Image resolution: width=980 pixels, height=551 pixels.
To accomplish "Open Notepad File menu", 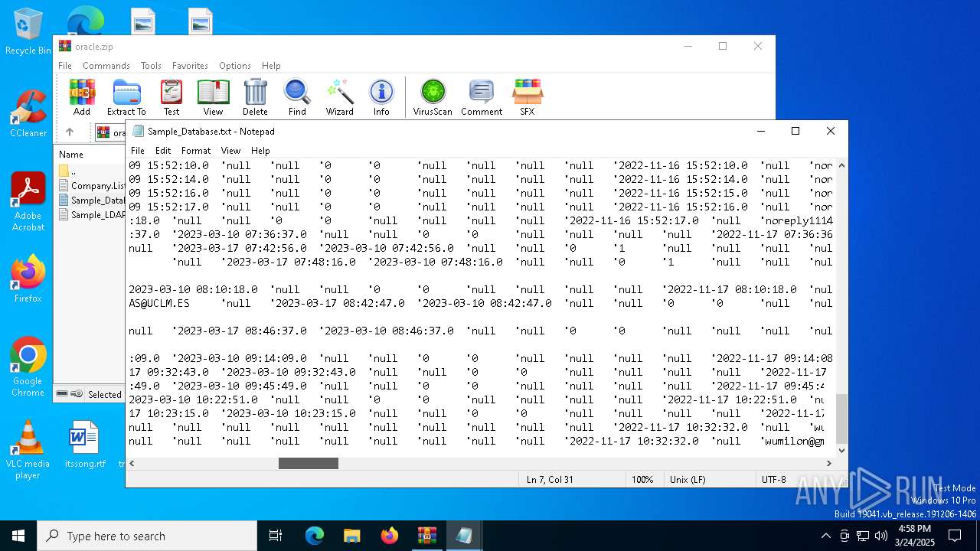I will coord(138,151).
